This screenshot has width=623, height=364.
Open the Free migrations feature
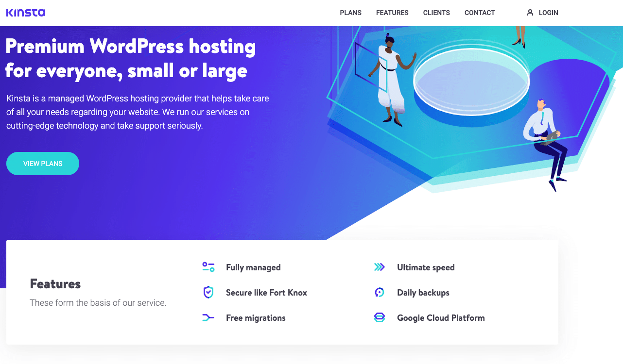click(256, 318)
